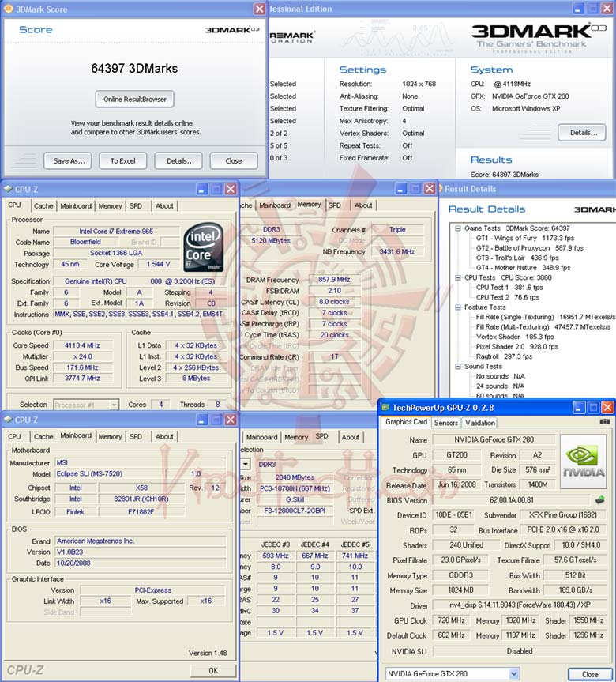Screen dimensions: 616x682
Task: Close the 3DMark Score dialog with X
Action: [260, 9]
